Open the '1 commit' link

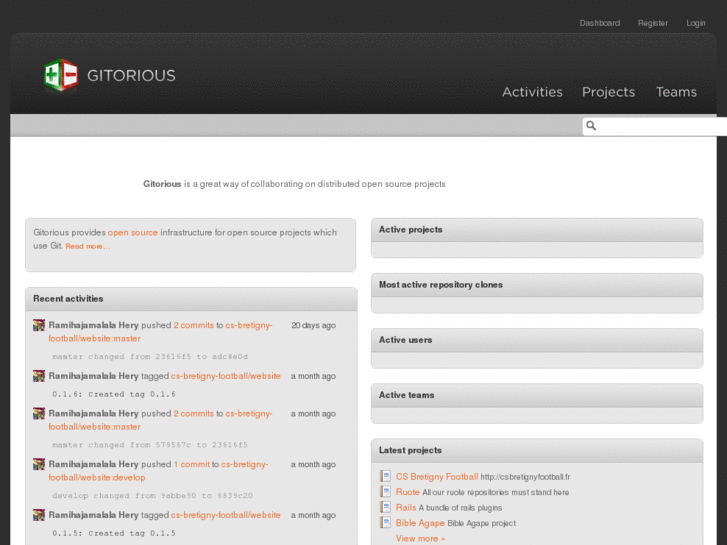pos(191,464)
